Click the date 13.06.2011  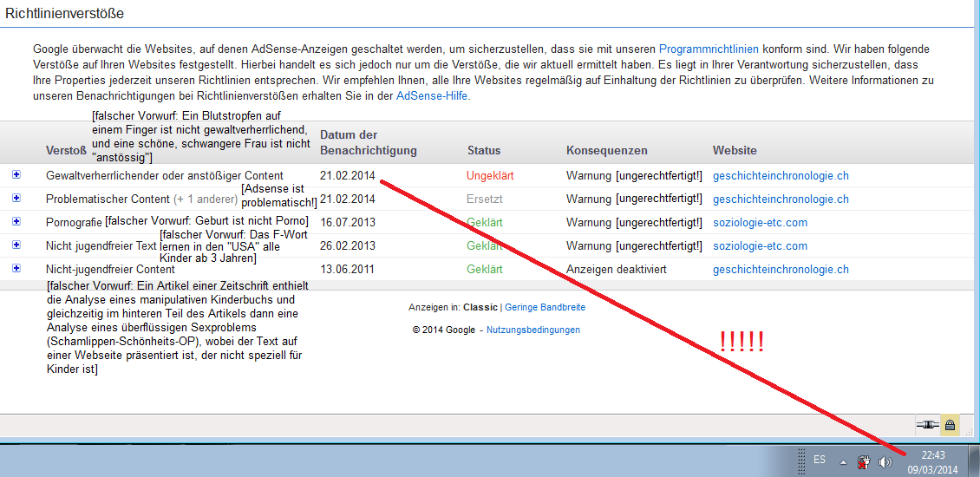pyautogui.click(x=348, y=270)
